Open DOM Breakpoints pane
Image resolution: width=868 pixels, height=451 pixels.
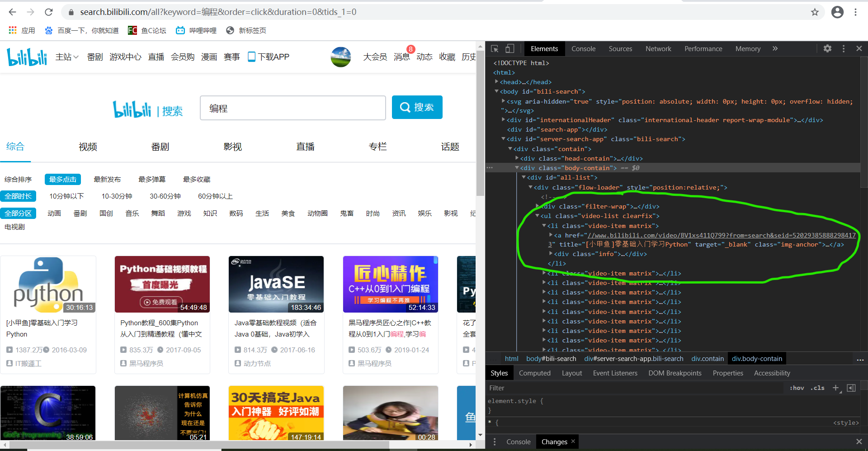(x=675, y=373)
